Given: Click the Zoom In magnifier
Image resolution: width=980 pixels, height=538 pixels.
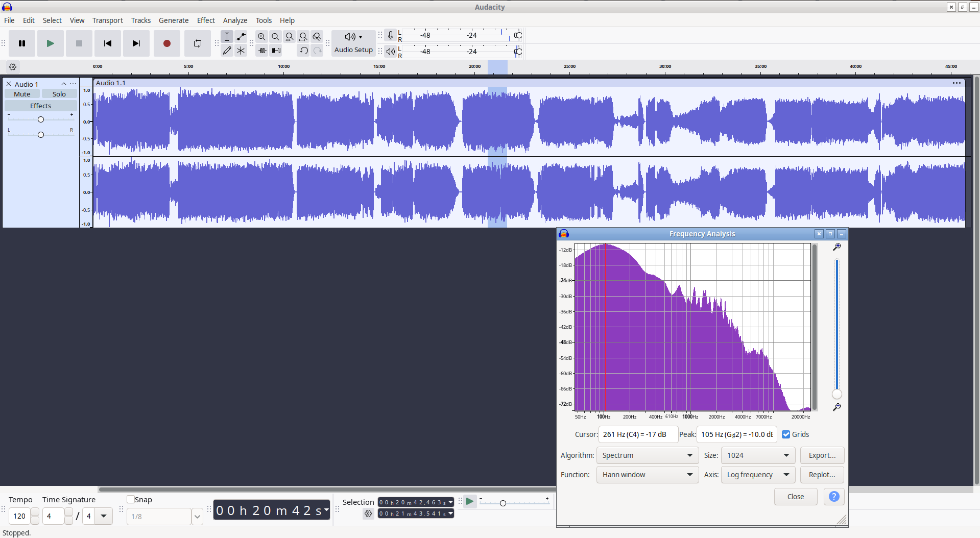Looking at the screenshot, I should pos(261,37).
